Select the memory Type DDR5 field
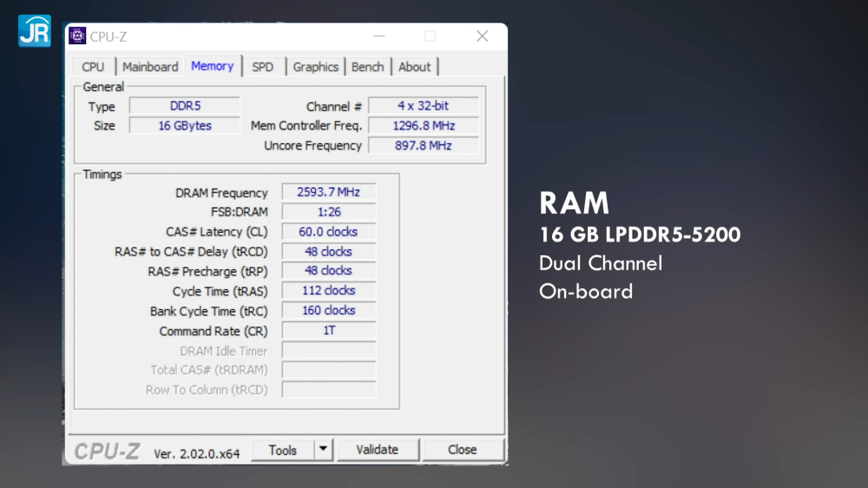This screenshot has width=868, height=488. (184, 106)
